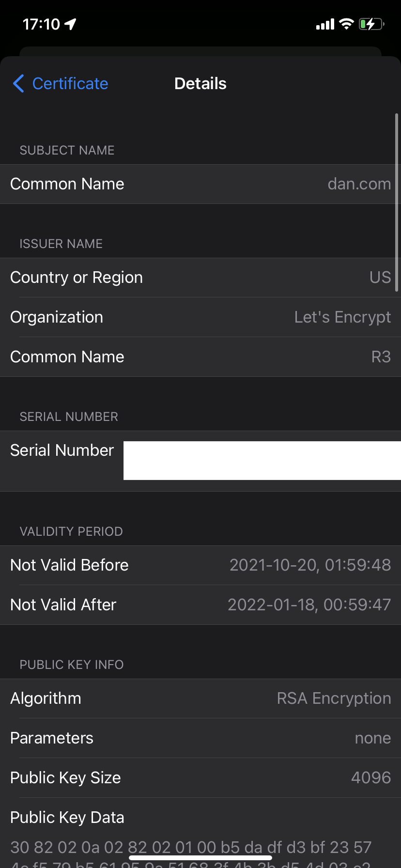The width and height of the screenshot is (401, 868).
Task: Select the issuer Common Name R3 row
Action: pos(200,357)
